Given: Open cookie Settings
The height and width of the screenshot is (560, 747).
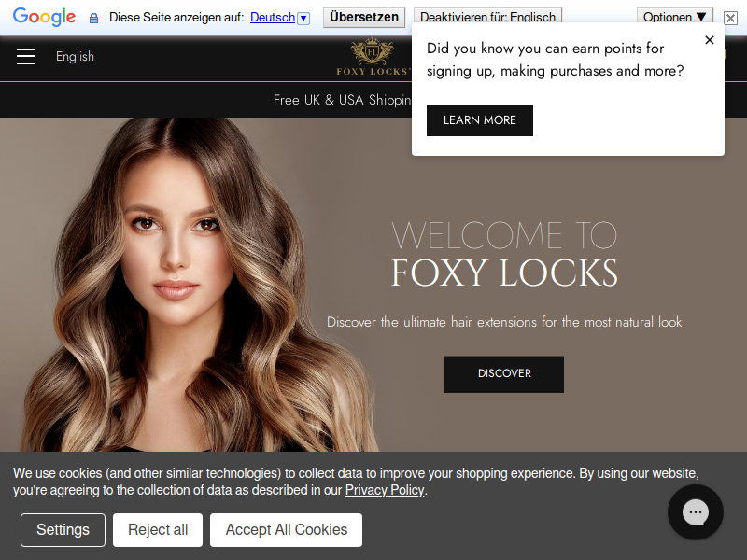Looking at the screenshot, I should (x=63, y=529).
